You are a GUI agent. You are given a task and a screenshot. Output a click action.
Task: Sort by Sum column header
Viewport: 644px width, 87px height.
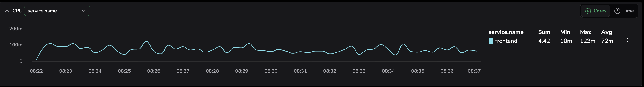(x=544, y=32)
